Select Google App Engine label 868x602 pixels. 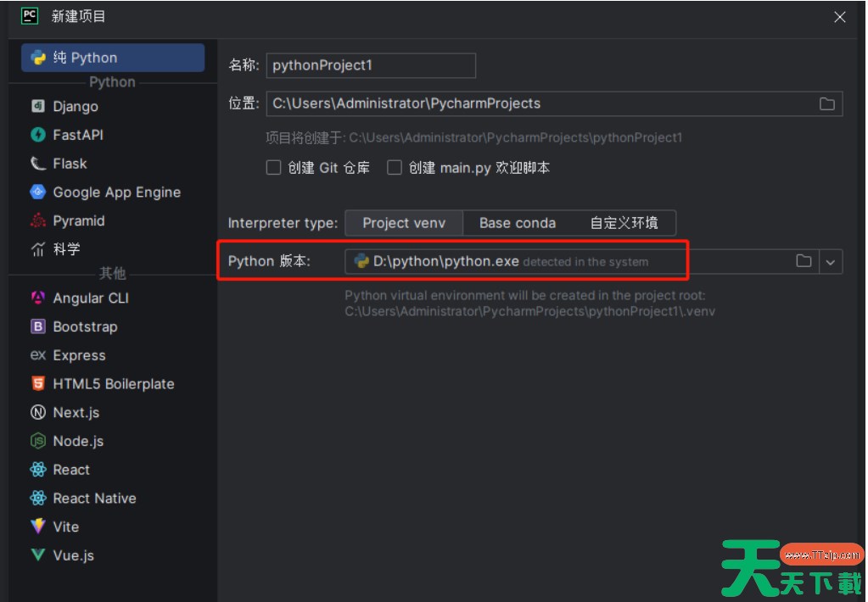pos(117,192)
